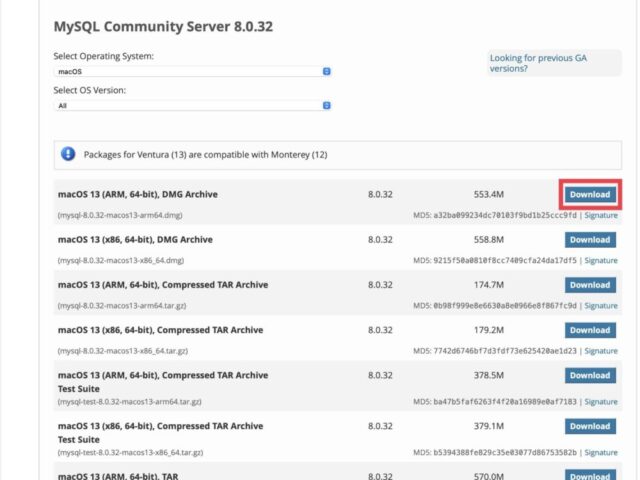Open Signature link for x86_64.tar.gz
Screen dimensions: 640x480
(x=601, y=351)
